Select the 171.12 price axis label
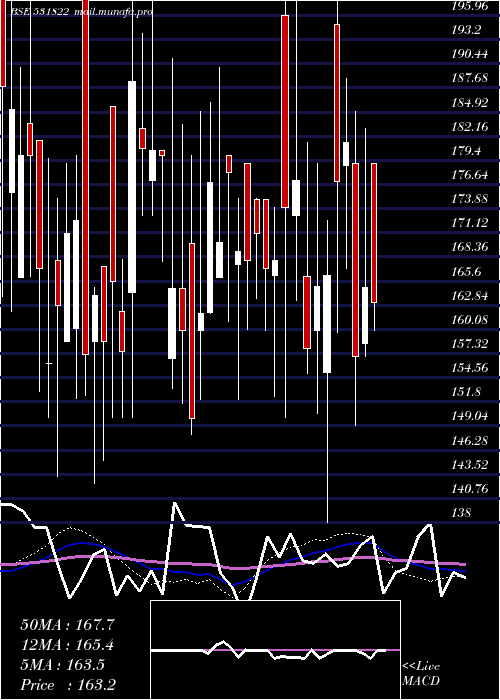 tap(470, 223)
